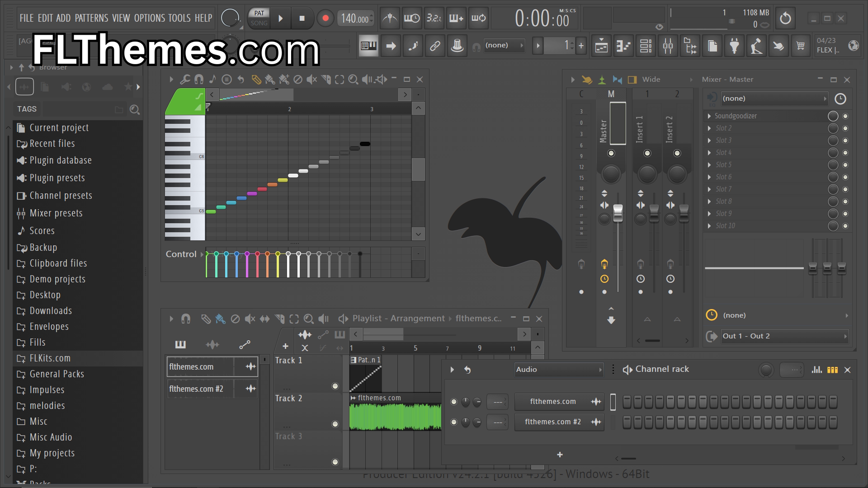The image size is (868, 488).
Task: Open the mixer Wide layout dropdown
Action: pos(667,80)
